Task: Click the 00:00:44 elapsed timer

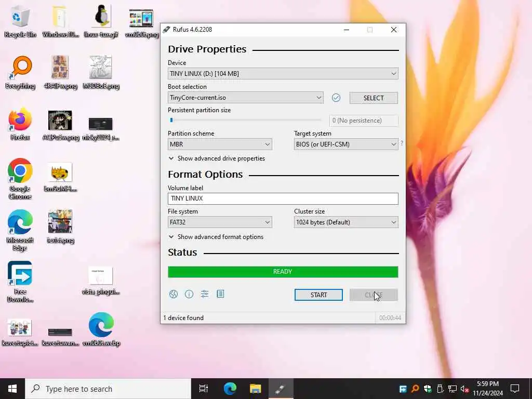Action: pyautogui.click(x=390, y=318)
